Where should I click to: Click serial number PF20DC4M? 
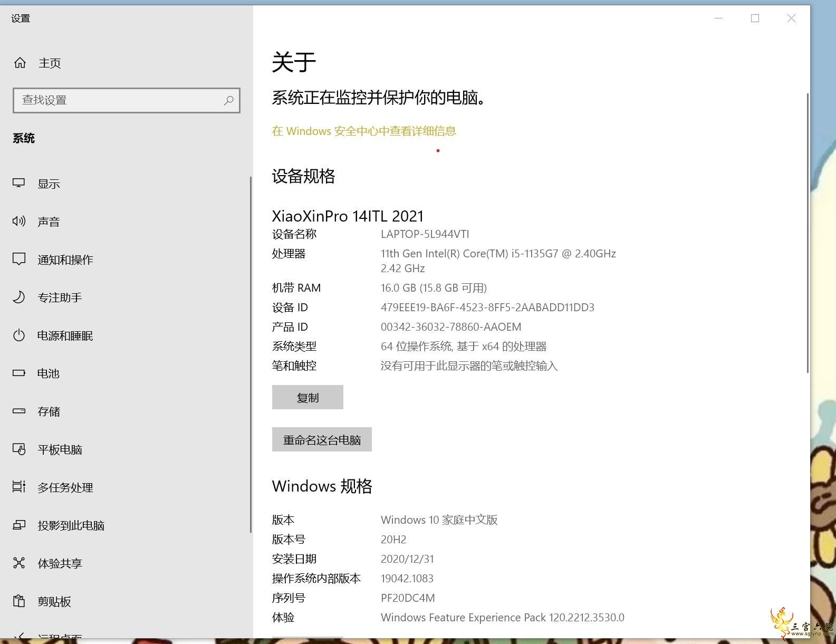pyautogui.click(x=408, y=598)
